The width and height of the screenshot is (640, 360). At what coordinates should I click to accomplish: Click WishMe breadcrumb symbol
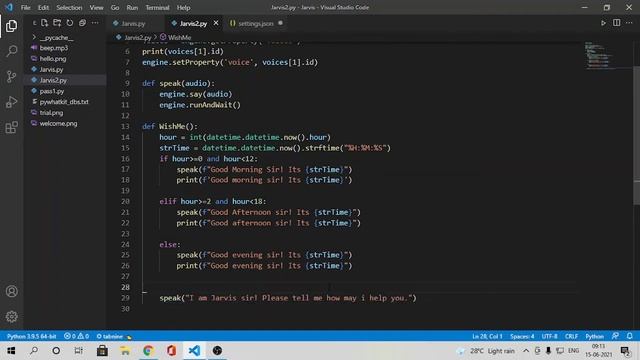[x=179, y=38]
